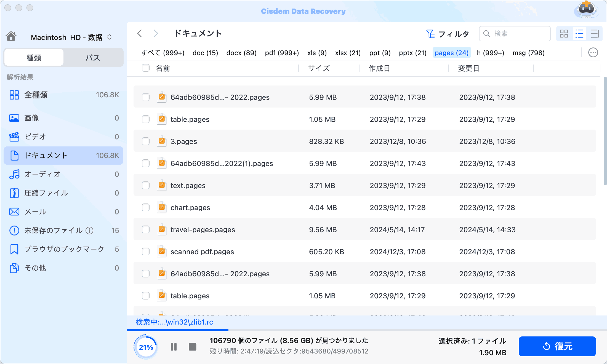Screen dimensions: 607x364
Task: Navigate forward with the right chevron
Action: click(x=156, y=33)
